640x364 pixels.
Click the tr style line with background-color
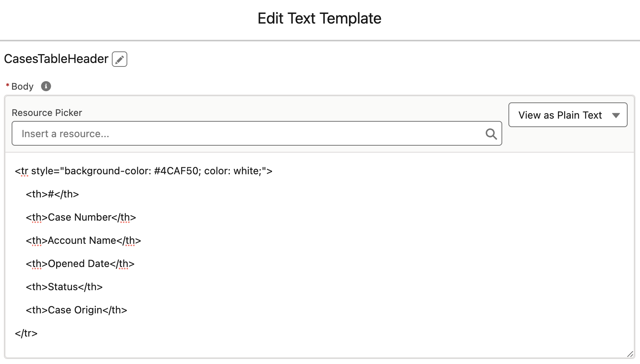pyautogui.click(x=144, y=171)
